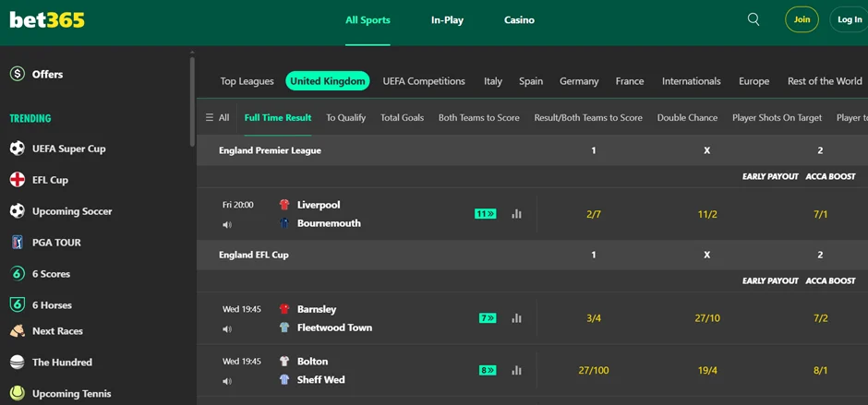Click the sidebar vertical scrollbar
This screenshot has width=868, height=405.
[x=192, y=101]
